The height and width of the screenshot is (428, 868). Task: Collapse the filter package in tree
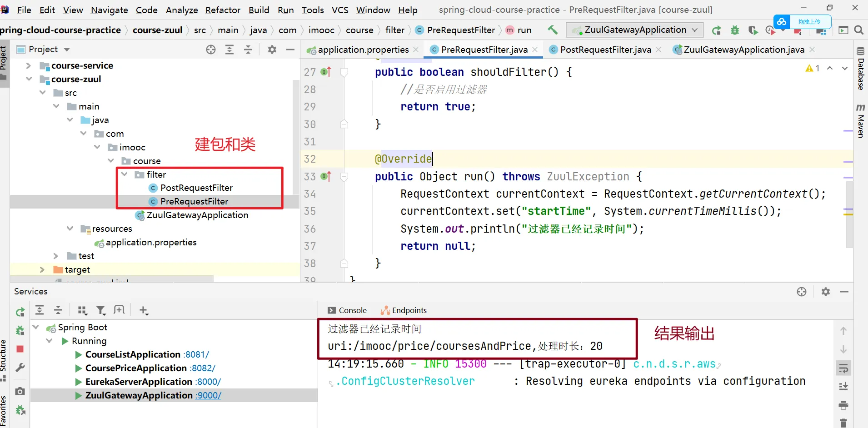125,174
